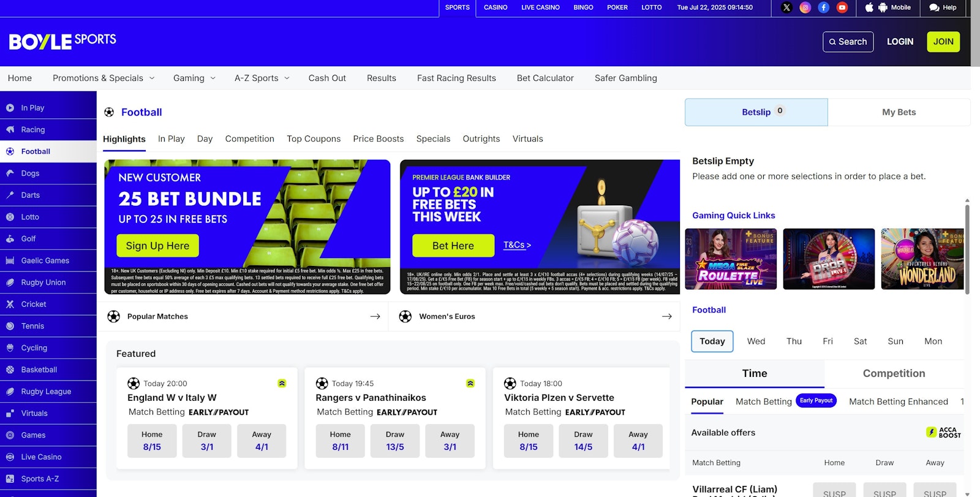This screenshot has height=497, width=980.
Task: Open the YouTube icon link
Action: coord(842,7)
